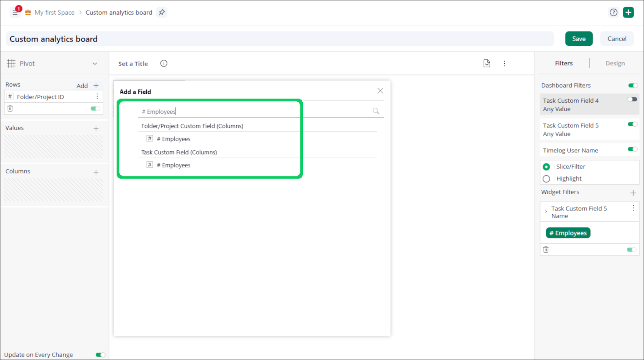Open the help question mark icon

pyautogui.click(x=613, y=13)
